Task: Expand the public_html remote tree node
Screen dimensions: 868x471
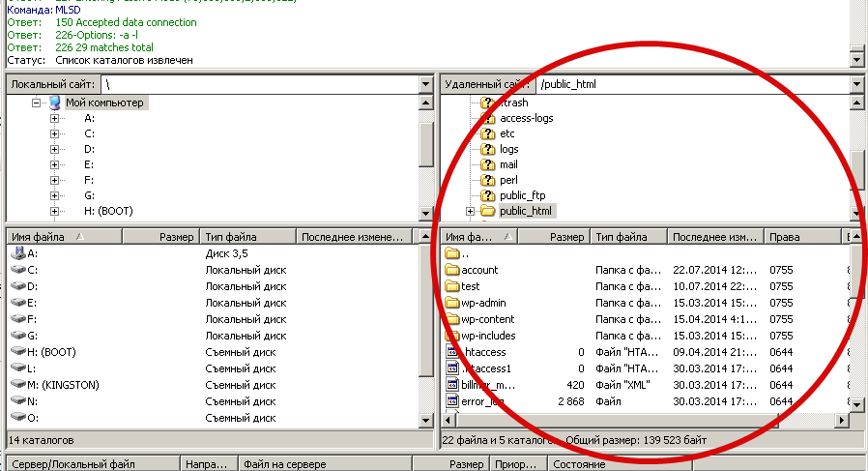Action: 470,211
